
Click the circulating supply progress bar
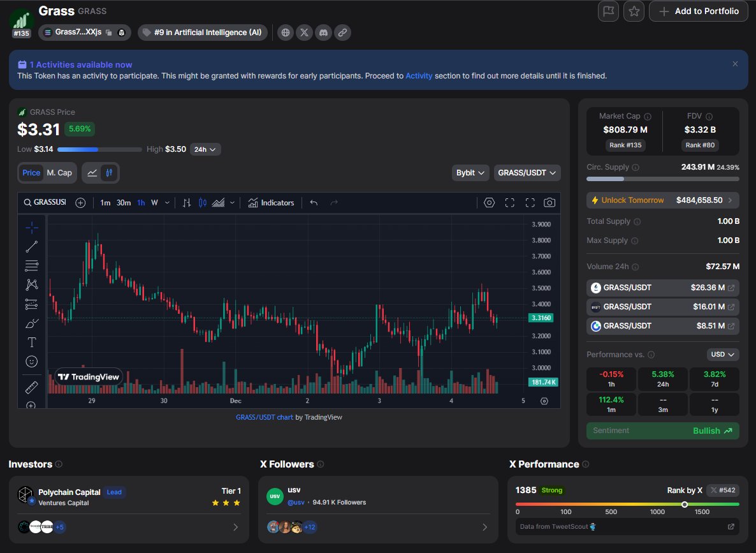coord(662,179)
